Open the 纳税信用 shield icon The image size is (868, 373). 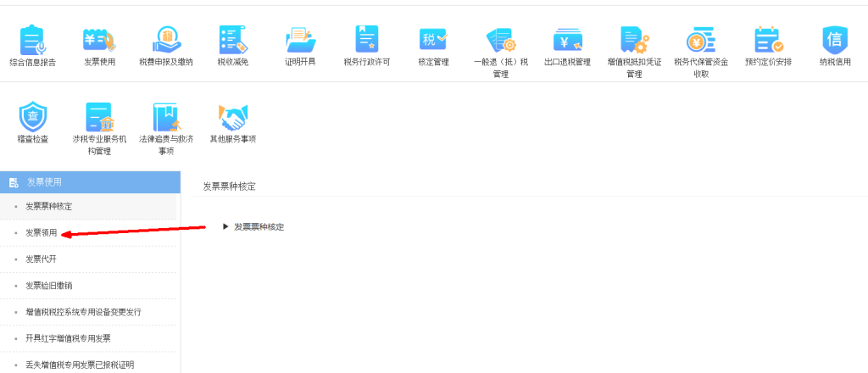click(834, 40)
